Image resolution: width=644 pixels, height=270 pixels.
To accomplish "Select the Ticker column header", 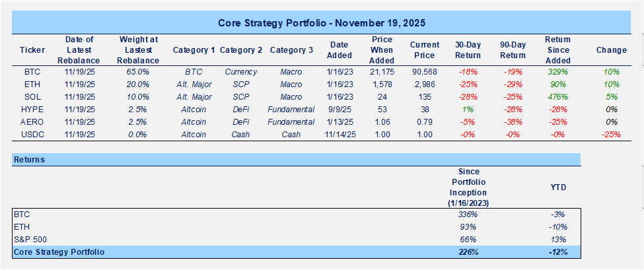I will [x=32, y=50].
